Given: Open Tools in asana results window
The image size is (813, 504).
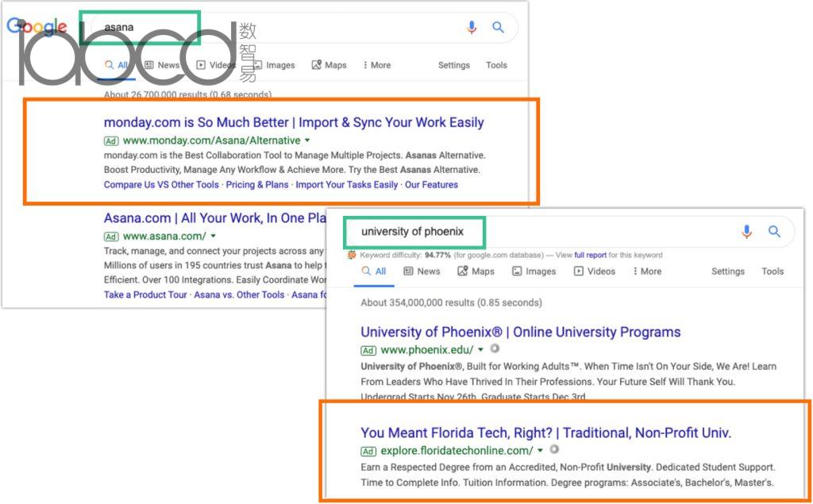Looking at the screenshot, I should point(496,65).
